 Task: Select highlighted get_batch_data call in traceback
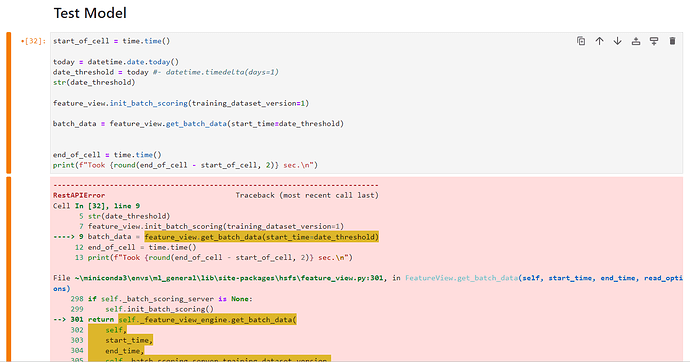pyautogui.click(x=261, y=237)
